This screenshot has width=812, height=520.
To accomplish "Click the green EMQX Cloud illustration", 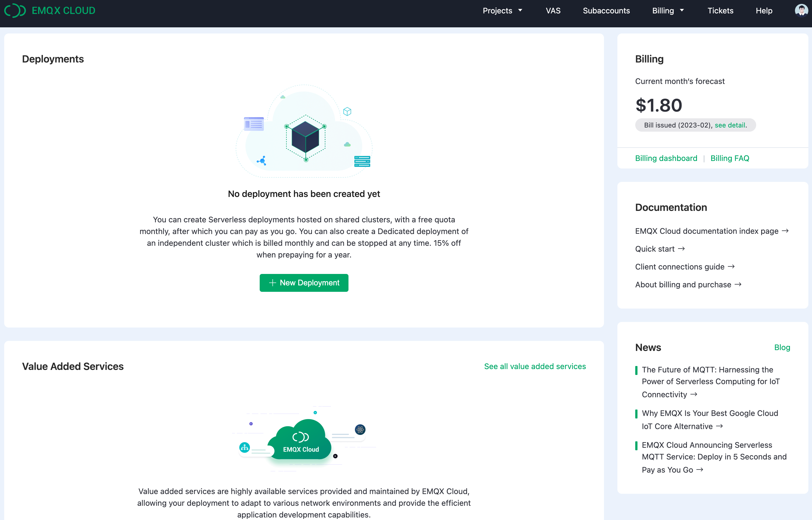I will click(x=300, y=439).
